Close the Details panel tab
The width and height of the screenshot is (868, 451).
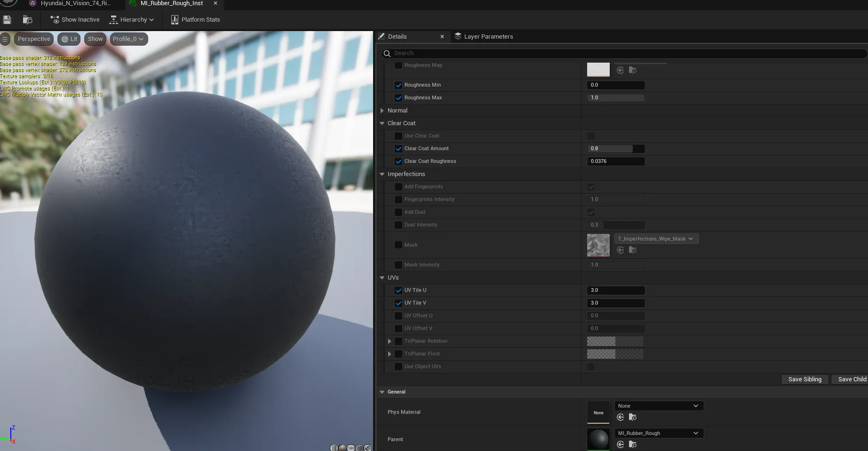coord(442,36)
